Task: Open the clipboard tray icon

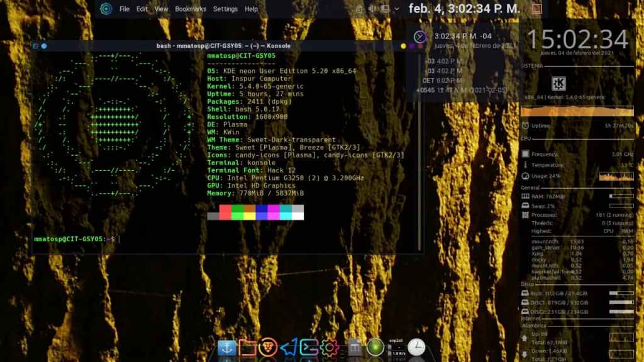Action: point(359,9)
